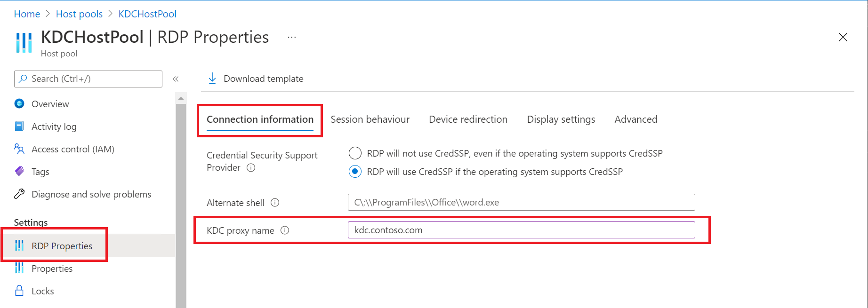
Task: Open Access control (IAM) settings
Action: click(19, 149)
